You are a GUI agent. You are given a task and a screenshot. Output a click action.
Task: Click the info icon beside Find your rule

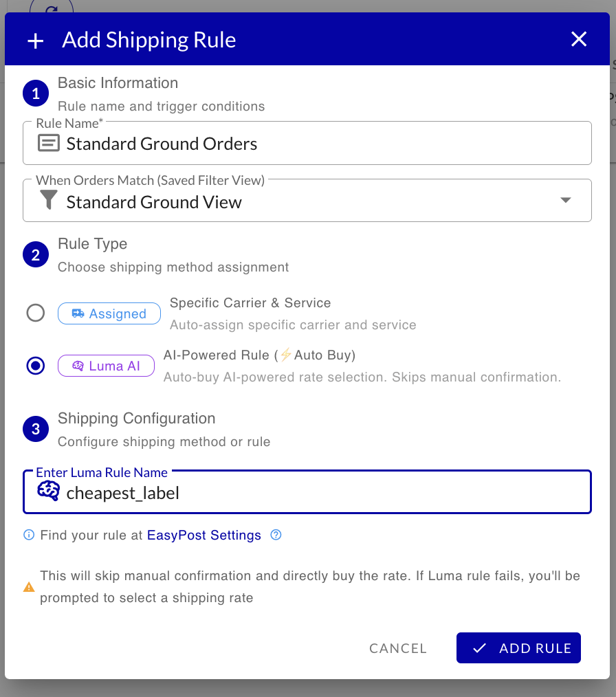(x=29, y=535)
